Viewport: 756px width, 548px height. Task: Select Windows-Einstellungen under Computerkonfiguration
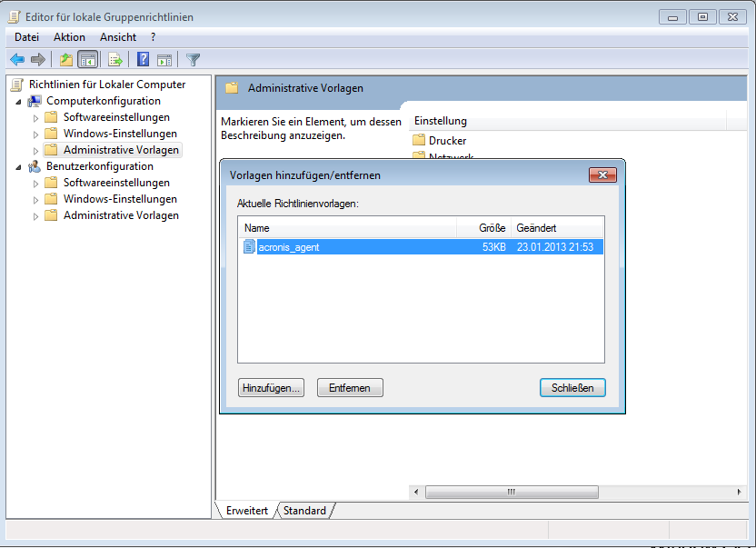[120, 134]
